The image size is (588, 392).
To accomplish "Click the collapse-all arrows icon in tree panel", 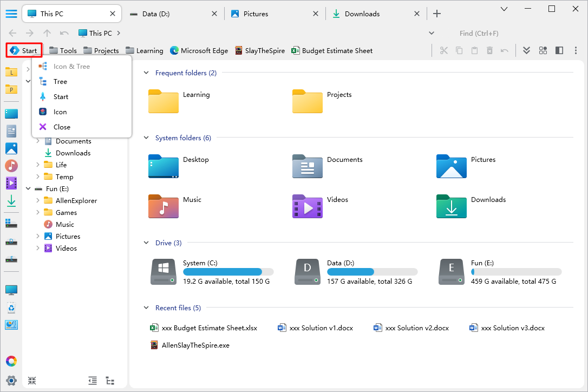I will point(32,381).
